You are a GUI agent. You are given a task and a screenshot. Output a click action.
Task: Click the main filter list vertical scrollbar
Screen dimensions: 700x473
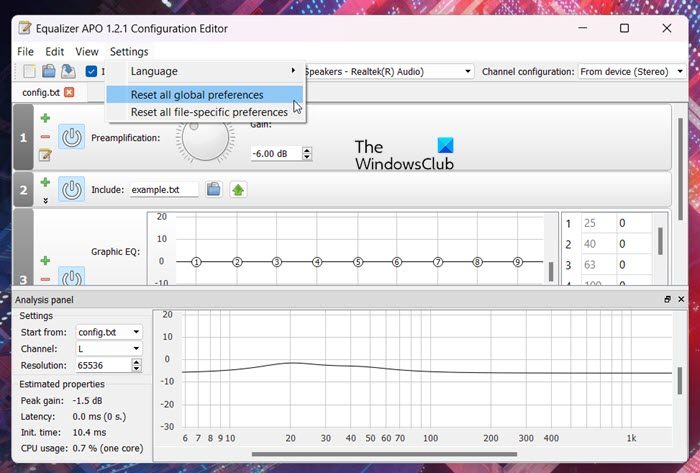click(680, 169)
